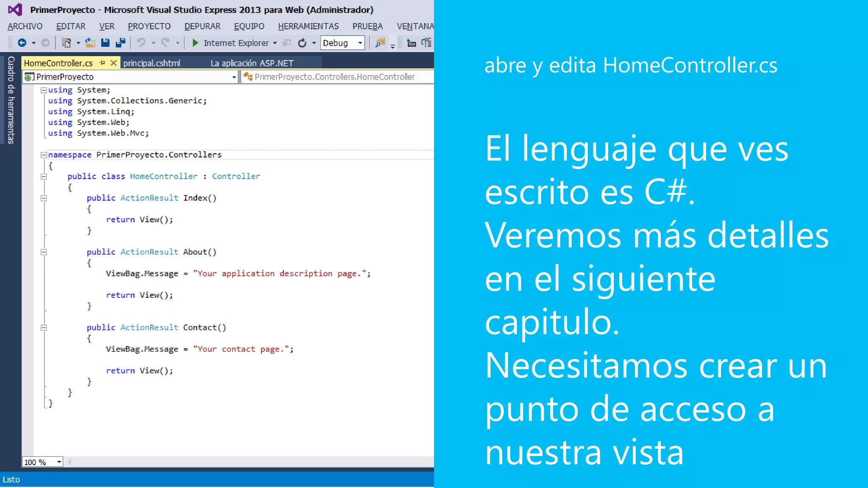Click the Visual Studio logo icon

15,9
